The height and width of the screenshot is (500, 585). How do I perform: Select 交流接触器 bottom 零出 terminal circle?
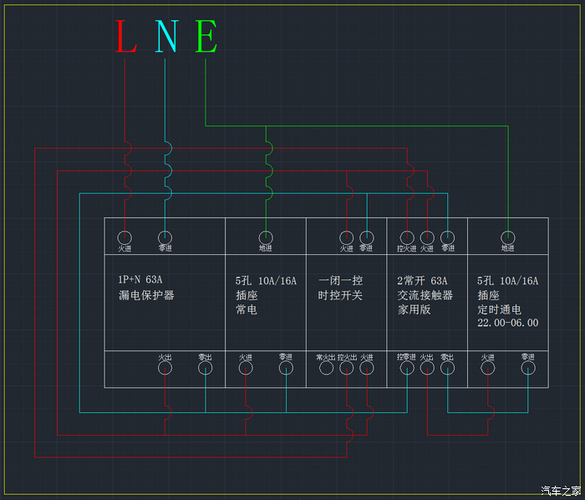point(447,368)
